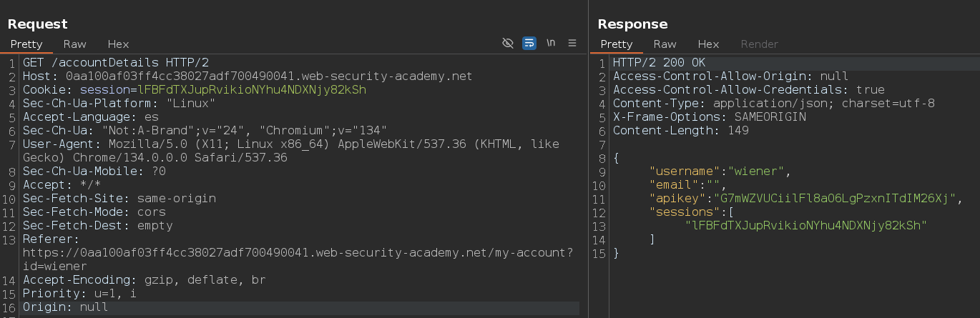This screenshot has height=318, width=980.
Task: Toggle the hidden-characters eye icon in Request
Action: click(508, 44)
